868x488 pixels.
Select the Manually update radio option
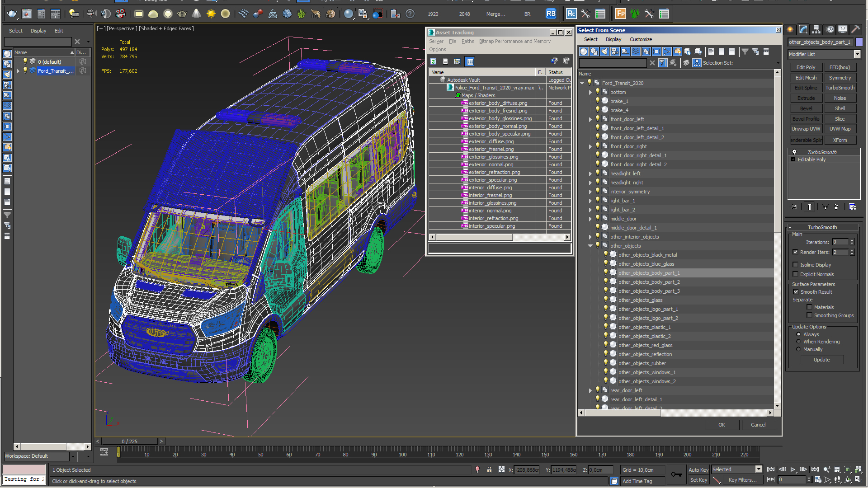798,349
